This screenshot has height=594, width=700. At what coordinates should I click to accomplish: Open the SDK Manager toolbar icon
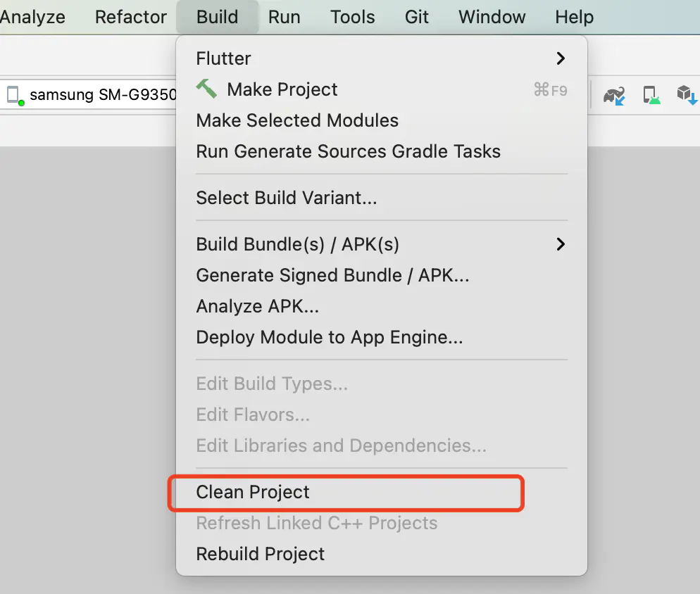coord(687,94)
